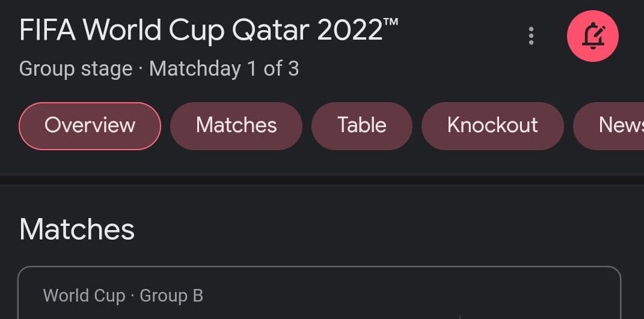Viewport: 644px width, 319px height.
Task: Edit alerts using the bell pencil button
Action: 592,36
